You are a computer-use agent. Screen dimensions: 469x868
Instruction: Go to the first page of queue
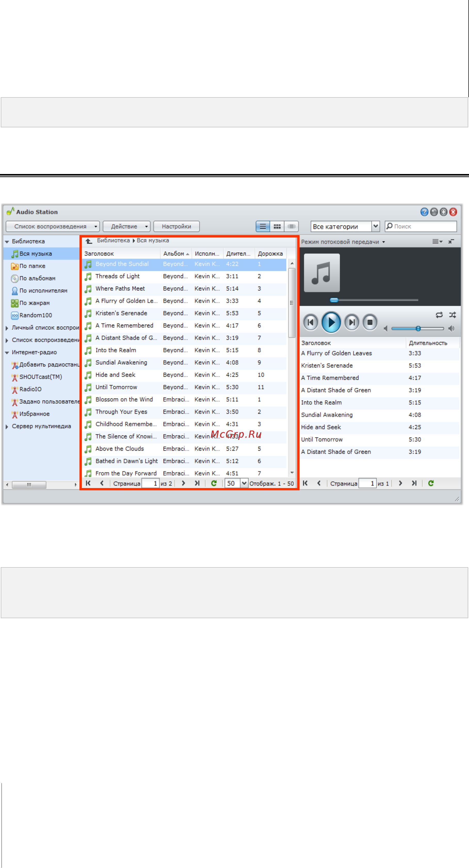click(x=305, y=483)
